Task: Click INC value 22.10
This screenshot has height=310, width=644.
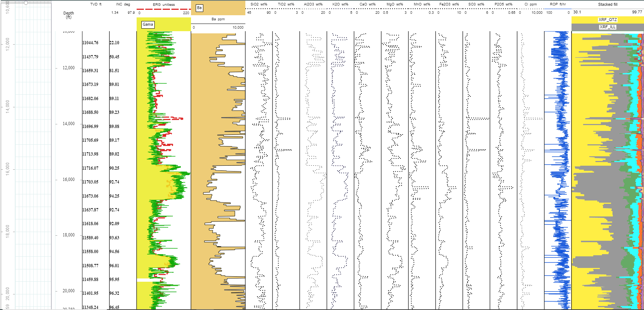Action: coord(114,43)
